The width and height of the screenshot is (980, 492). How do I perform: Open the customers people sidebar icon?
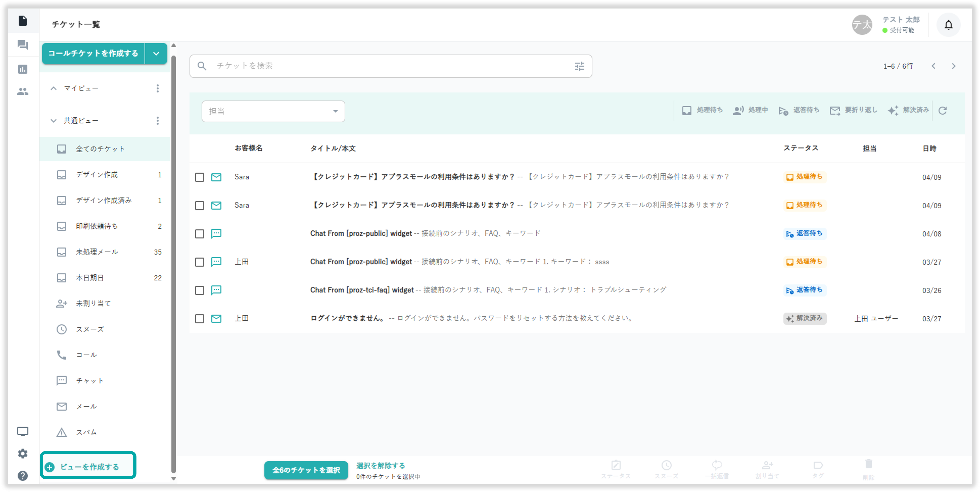click(x=23, y=92)
